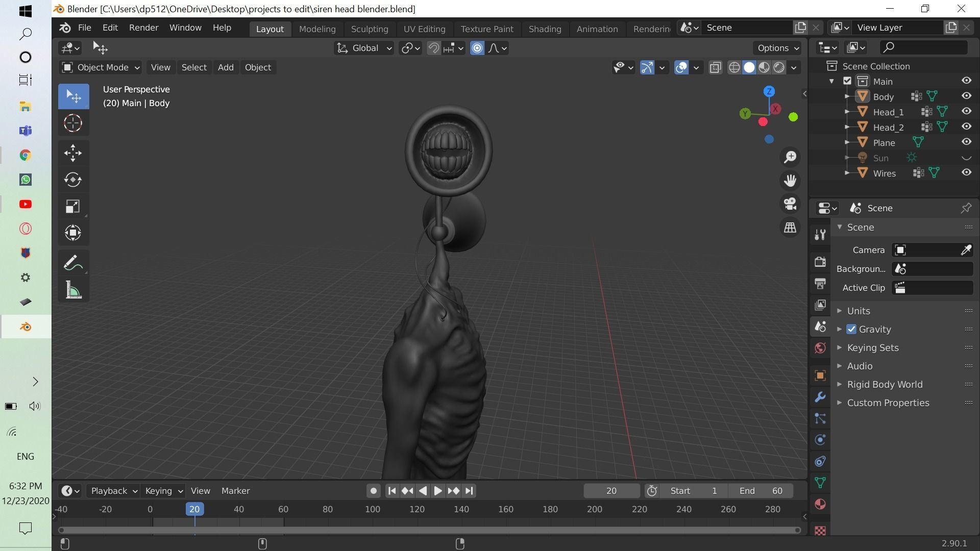Open the viewport Add menu
980x551 pixels.
(x=226, y=67)
